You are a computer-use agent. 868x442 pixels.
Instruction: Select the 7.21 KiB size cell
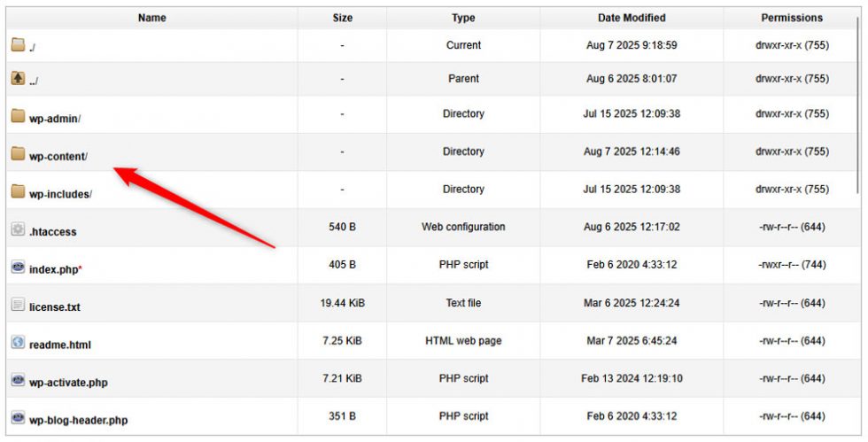click(342, 378)
